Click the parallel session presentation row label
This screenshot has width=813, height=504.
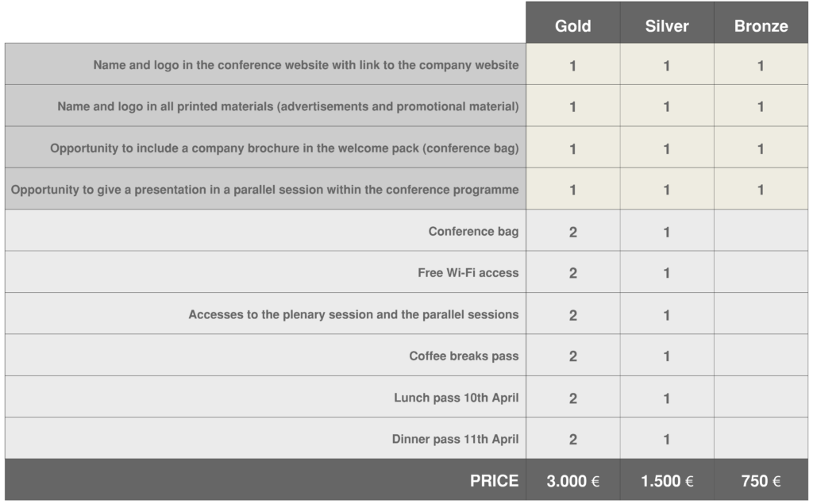click(x=265, y=190)
